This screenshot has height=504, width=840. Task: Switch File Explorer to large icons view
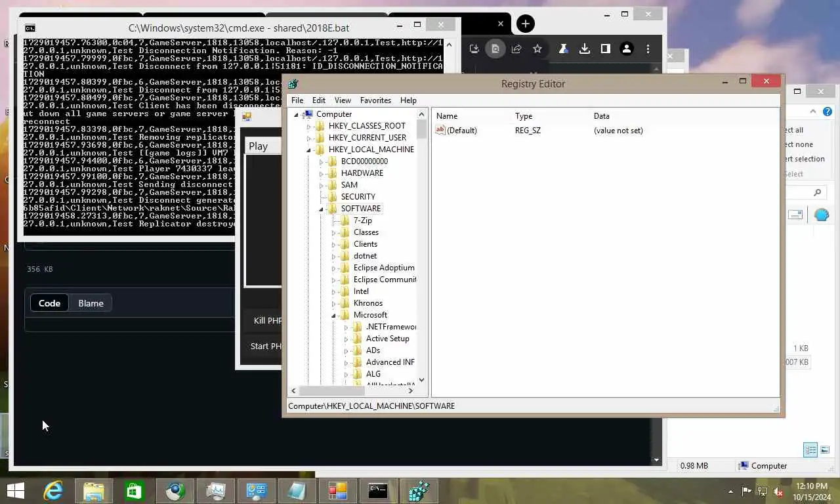[x=825, y=450]
